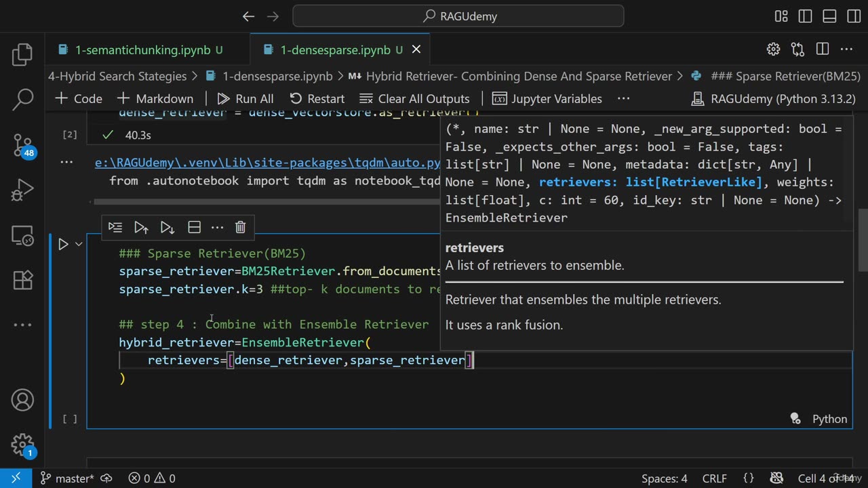Viewport: 868px width, 488px height.
Task: Toggle the secondary side bar layout
Action: tap(852, 16)
